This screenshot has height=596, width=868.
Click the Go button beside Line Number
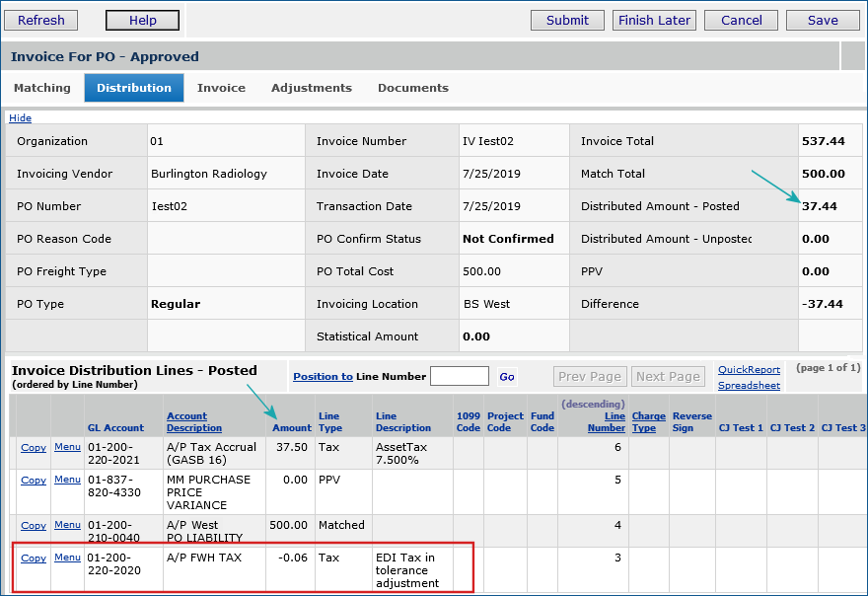click(x=507, y=377)
